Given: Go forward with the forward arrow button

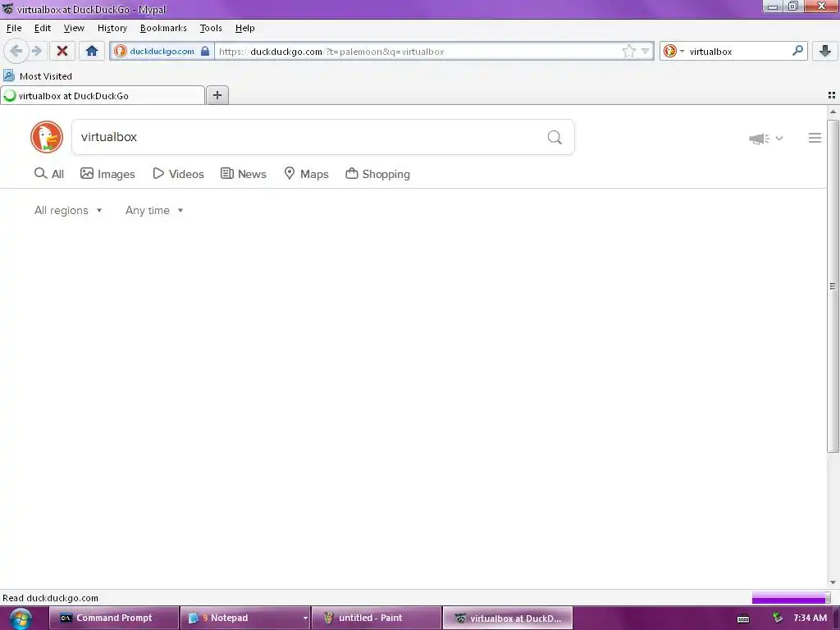Looking at the screenshot, I should pyautogui.click(x=36, y=52).
